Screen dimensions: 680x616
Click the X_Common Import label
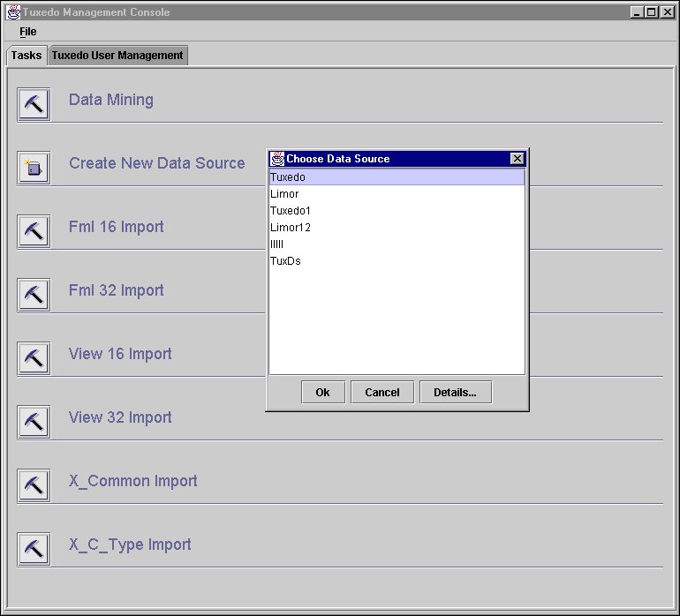point(133,481)
